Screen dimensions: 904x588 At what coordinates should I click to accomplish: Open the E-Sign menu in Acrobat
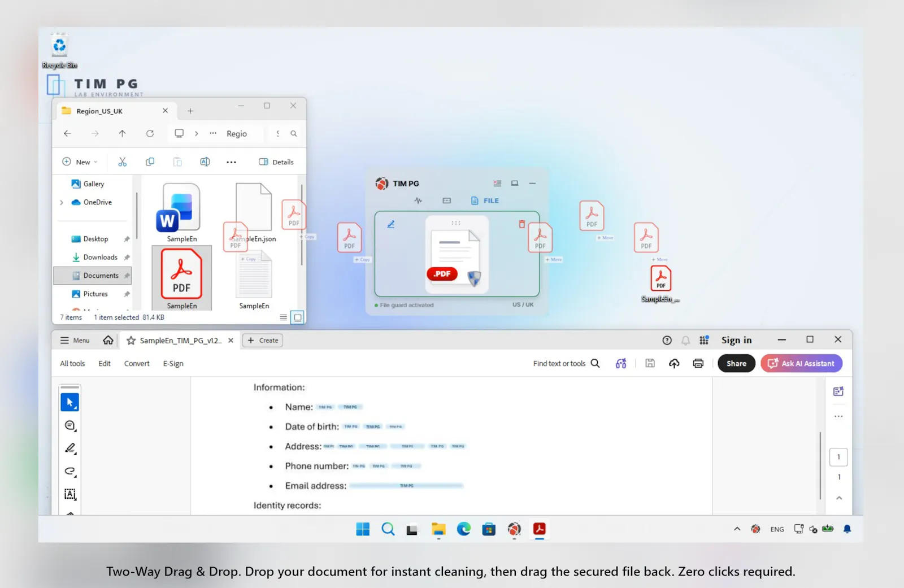pyautogui.click(x=173, y=364)
